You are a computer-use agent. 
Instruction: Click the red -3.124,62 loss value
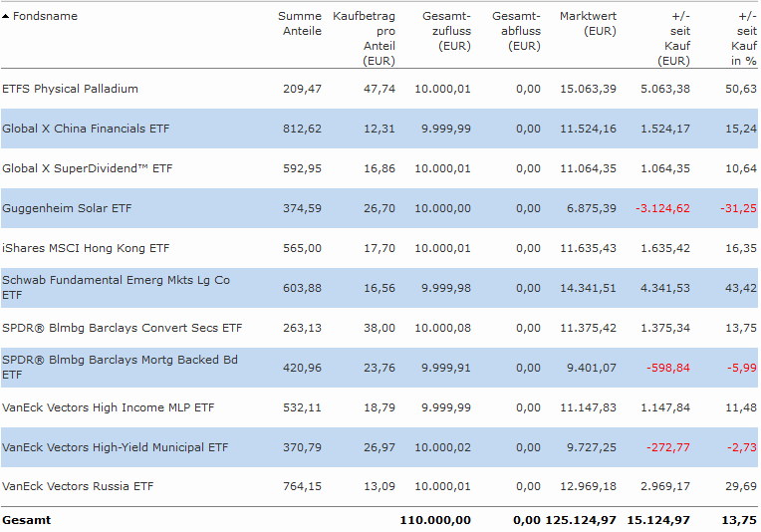coord(662,208)
